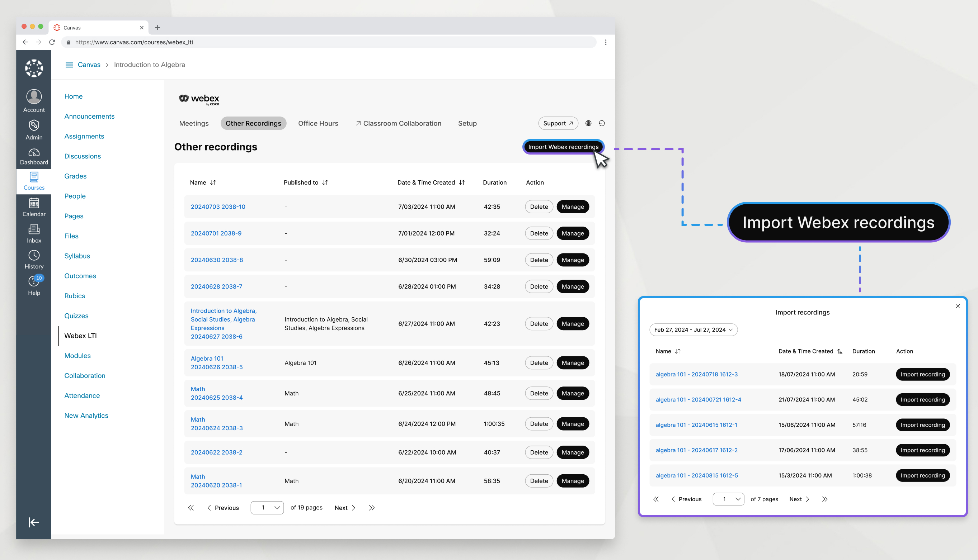Sort main table by Date & Time Created

tap(462, 182)
